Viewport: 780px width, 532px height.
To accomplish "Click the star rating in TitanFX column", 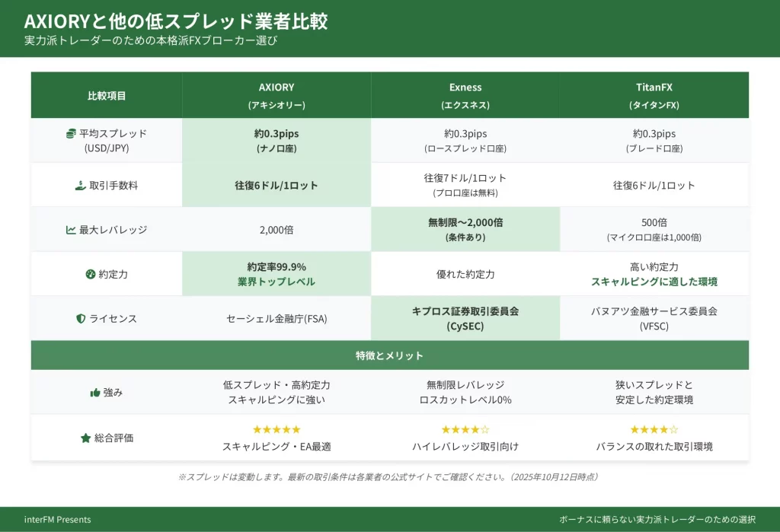I will click(654, 430).
